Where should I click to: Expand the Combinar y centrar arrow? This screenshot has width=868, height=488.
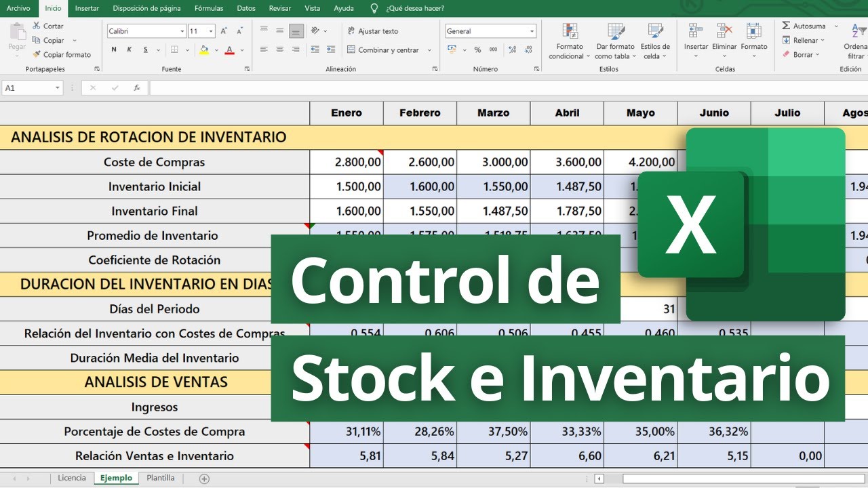click(429, 49)
